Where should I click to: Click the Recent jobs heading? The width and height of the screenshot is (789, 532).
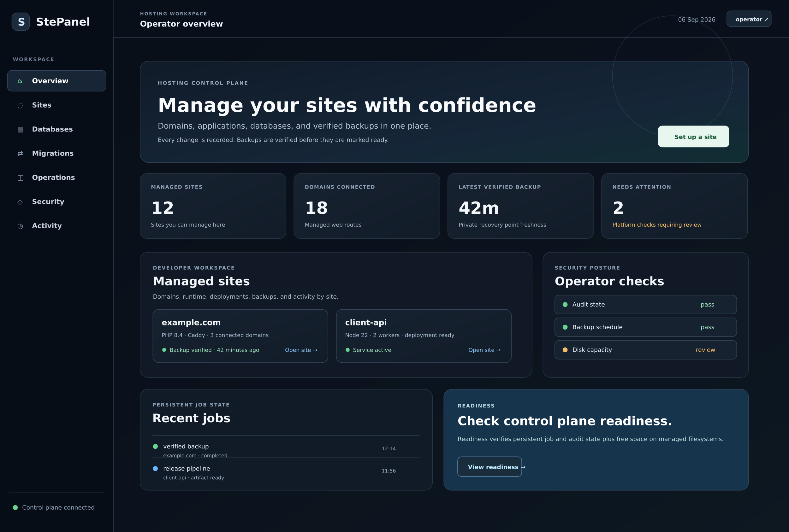point(191,418)
